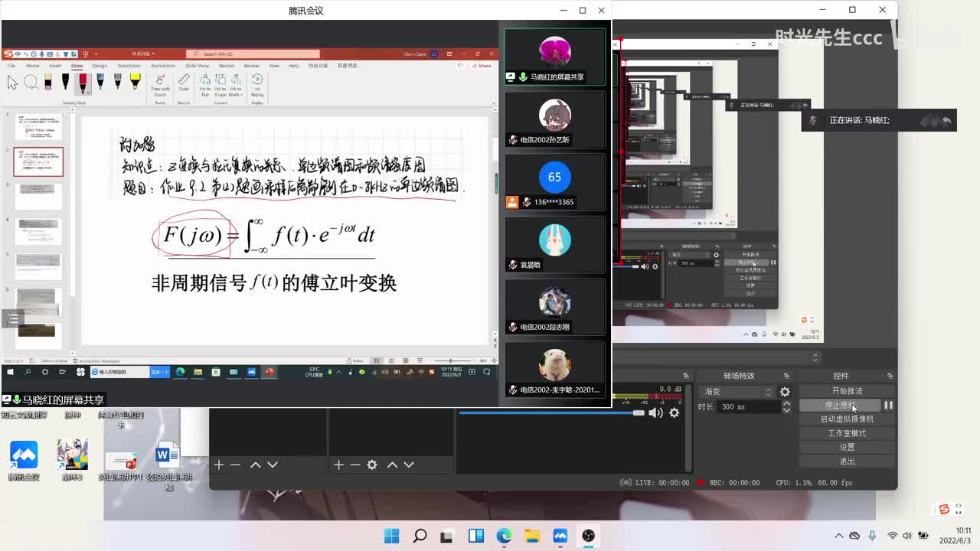Open 英语演讲PPT desktop file
980x551 pixels.
click(x=121, y=466)
